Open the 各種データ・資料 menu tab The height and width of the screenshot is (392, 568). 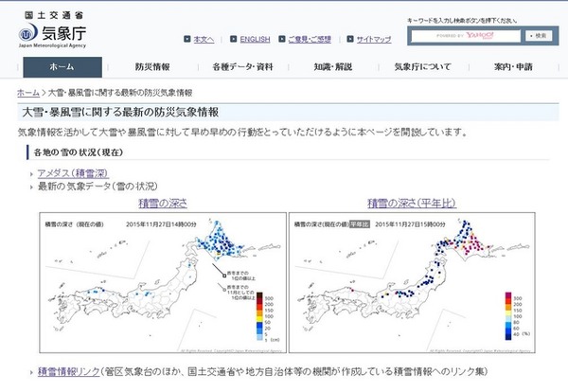click(242, 67)
